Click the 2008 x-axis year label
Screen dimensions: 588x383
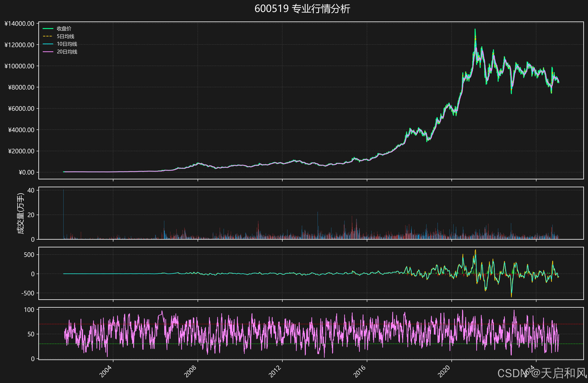[190, 371]
